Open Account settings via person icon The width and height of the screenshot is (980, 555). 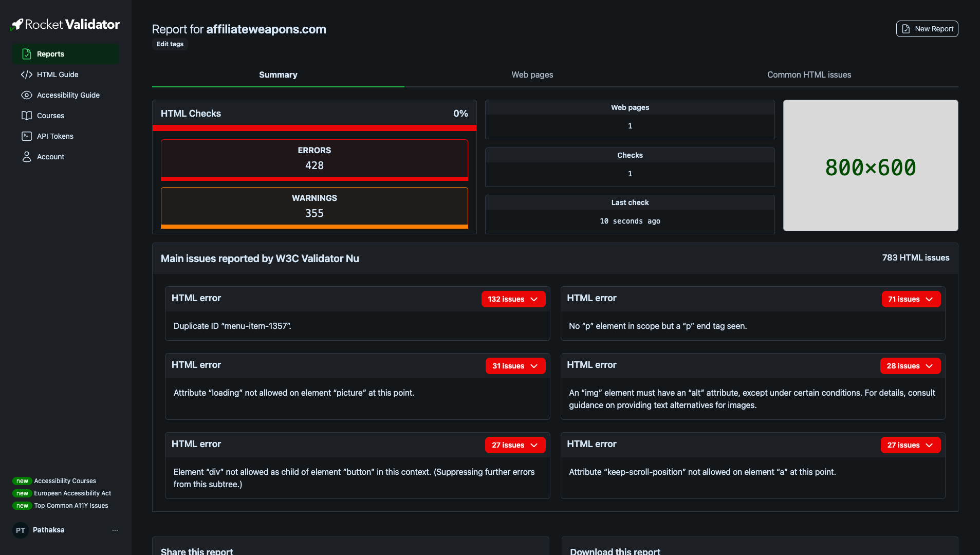pyautogui.click(x=26, y=157)
